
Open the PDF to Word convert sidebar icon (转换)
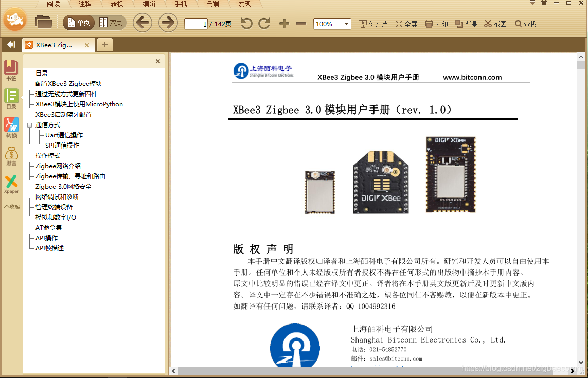pos(11,128)
